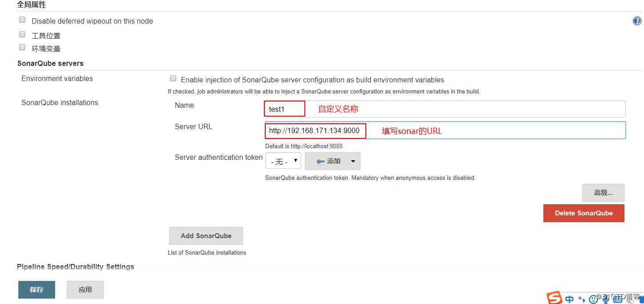644x304 pixels.
Task: Open help for Disable deferred wipeout
Action: pyautogui.click(x=637, y=21)
